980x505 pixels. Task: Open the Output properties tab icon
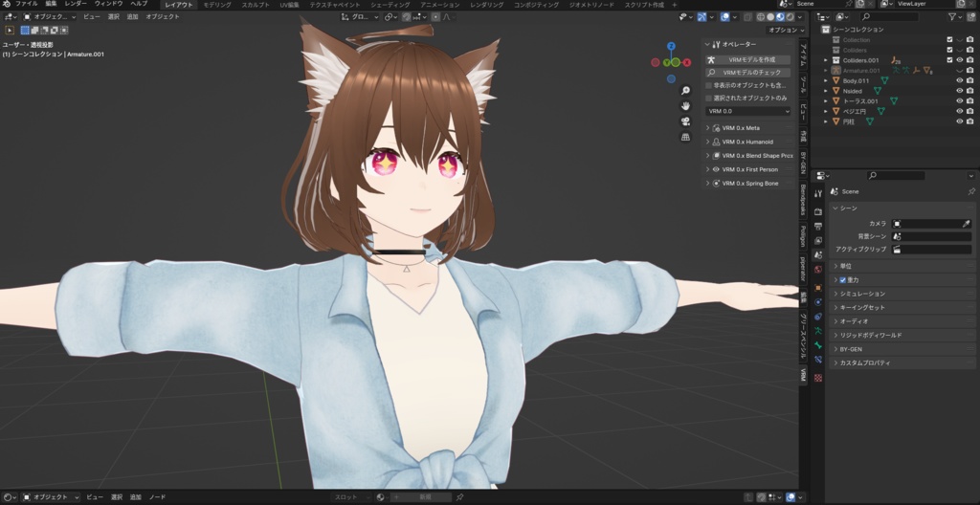[818, 227]
